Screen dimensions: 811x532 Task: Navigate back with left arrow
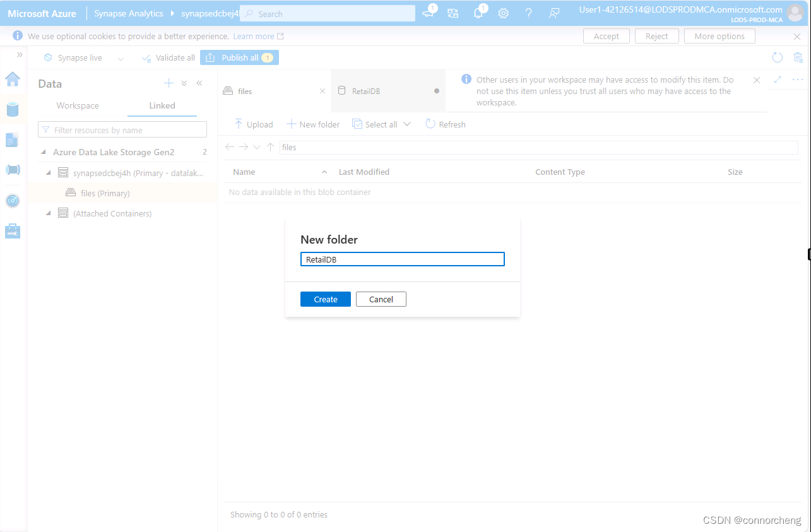pos(230,147)
